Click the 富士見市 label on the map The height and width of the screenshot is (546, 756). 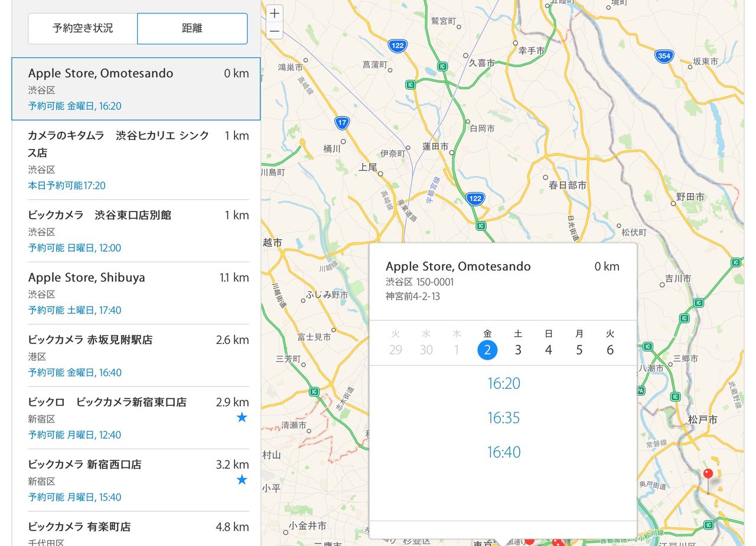pos(314,337)
